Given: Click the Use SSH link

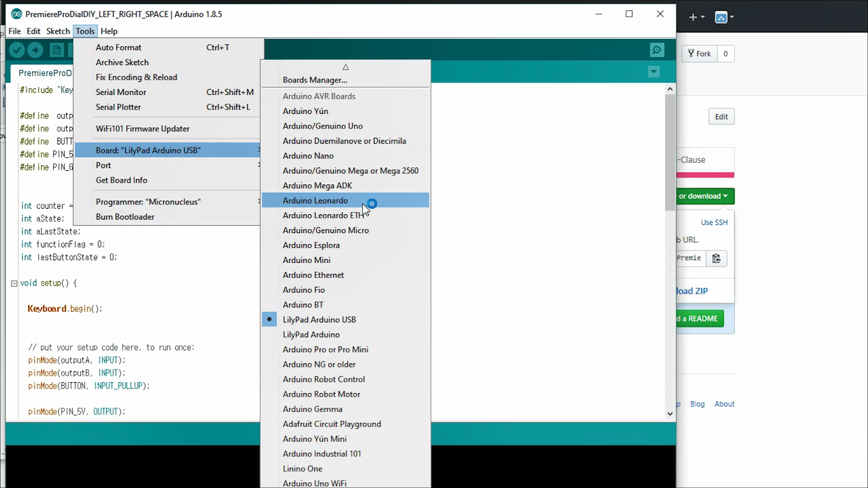Looking at the screenshot, I should coord(714,222).
